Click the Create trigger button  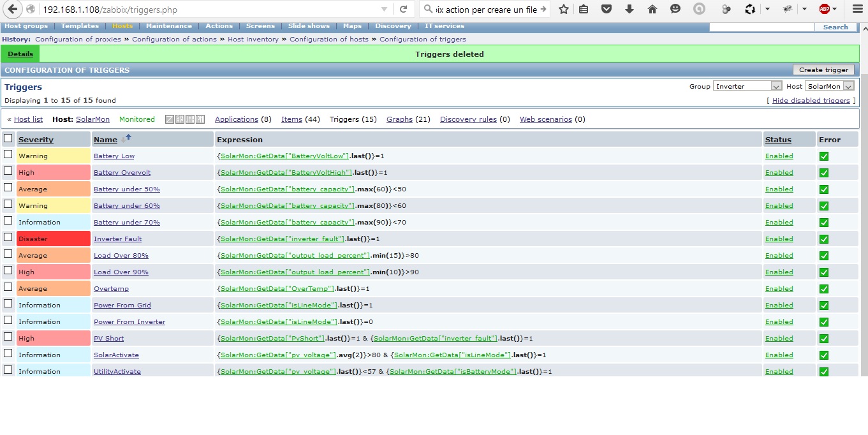(823, 70)
